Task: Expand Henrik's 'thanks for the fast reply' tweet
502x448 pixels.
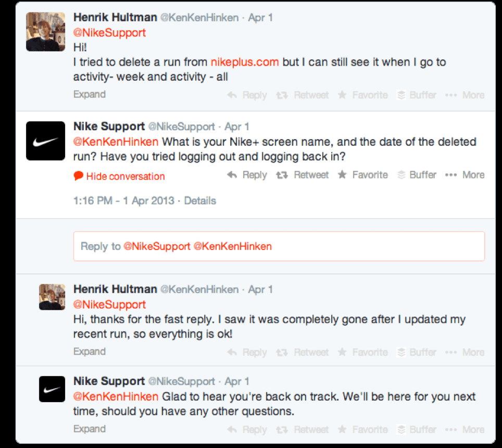Action: click(90, 352)
